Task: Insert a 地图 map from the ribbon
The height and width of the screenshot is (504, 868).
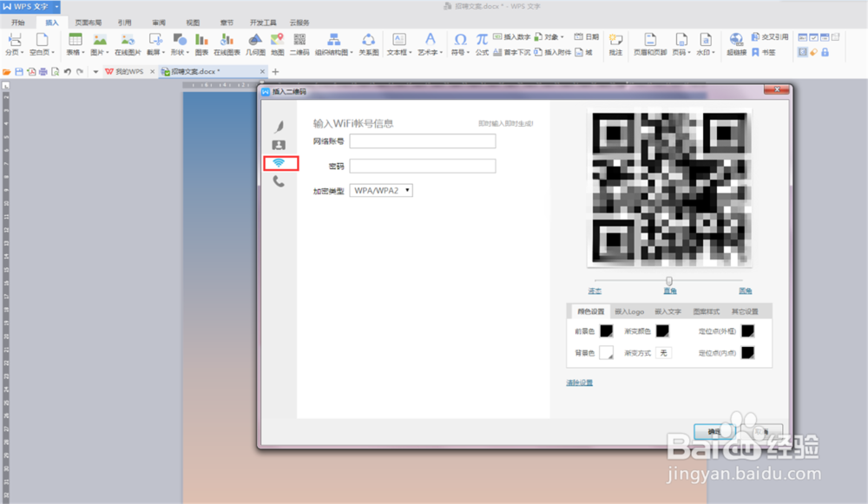Action: coord(278,44)
